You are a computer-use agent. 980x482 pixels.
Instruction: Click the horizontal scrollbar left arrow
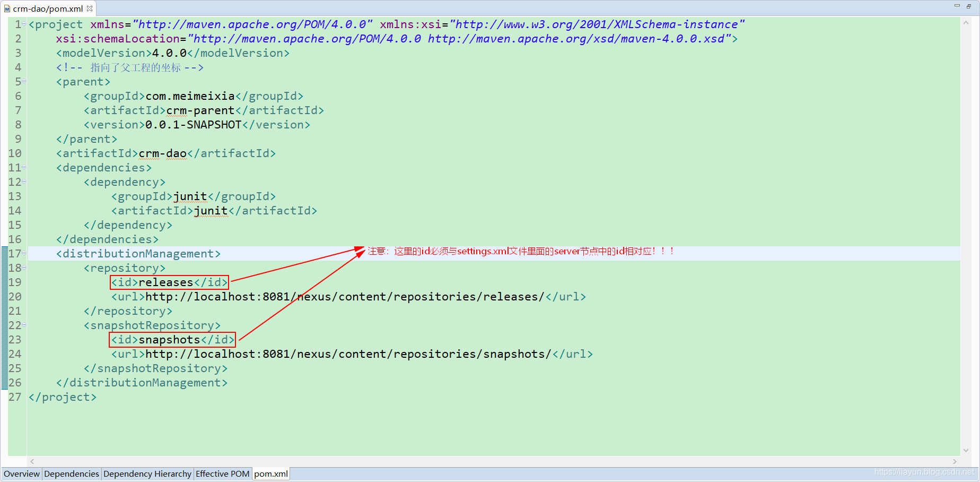pos(32,461)
